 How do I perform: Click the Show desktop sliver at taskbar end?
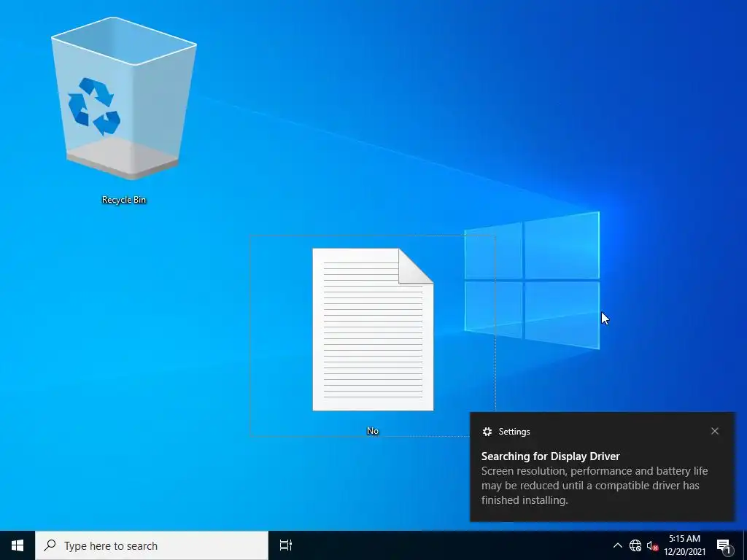click(x=745, y=545)
